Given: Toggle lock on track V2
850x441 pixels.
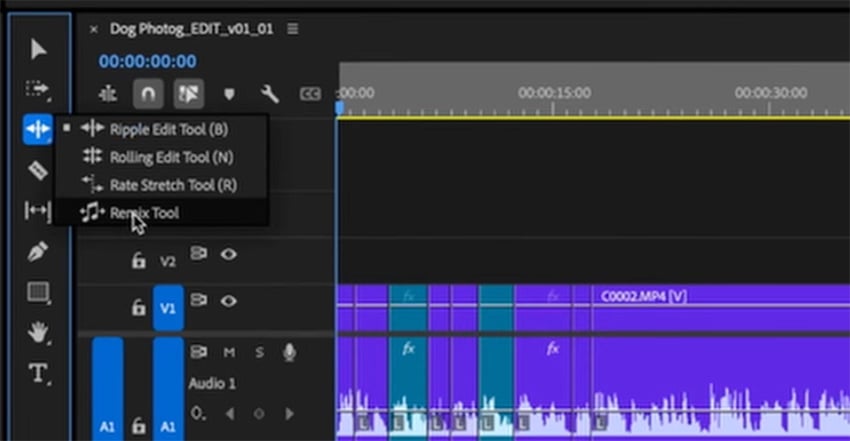Looking at the screenshot, I should point(139,261).
